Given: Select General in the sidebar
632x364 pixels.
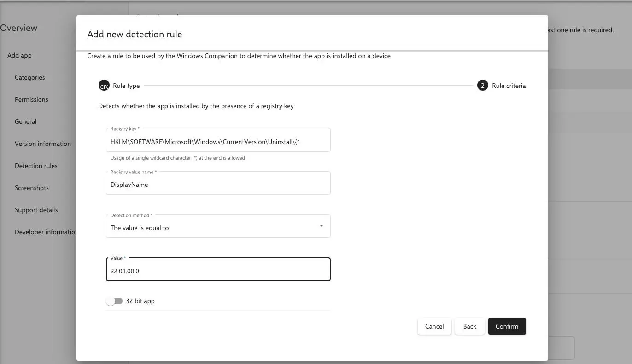Looking at the screenshot, I should 26,121.
